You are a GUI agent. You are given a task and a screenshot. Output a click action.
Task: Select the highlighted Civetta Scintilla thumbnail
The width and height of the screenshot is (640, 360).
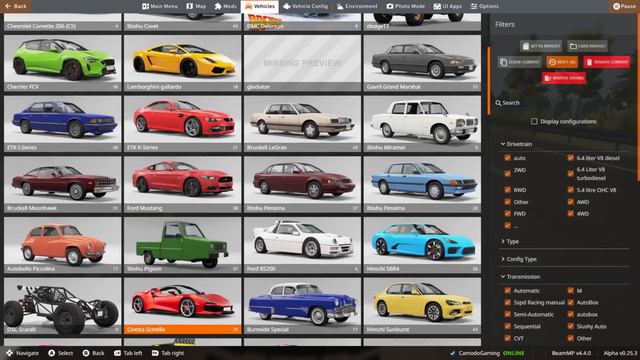tap(182, 306)
